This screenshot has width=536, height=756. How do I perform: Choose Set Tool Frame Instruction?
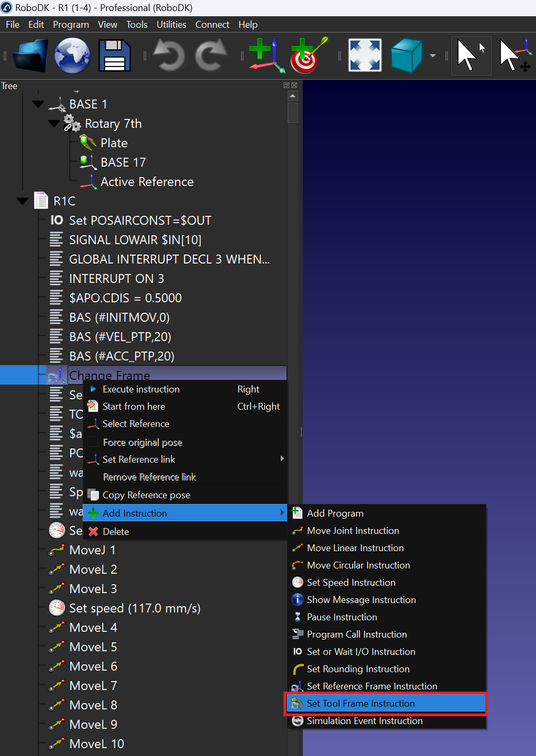[x=360, y=704]
